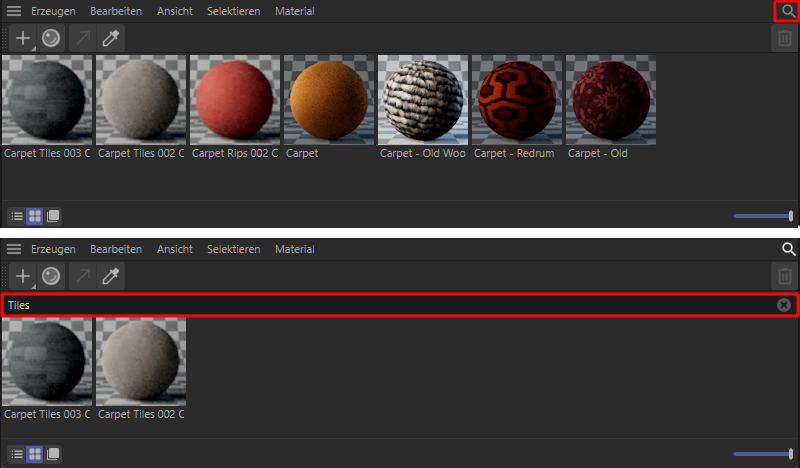Open Bearbeiten menu in upper panel
The width and height of the screenshot is (800, 468).
[x=116, y=11]
